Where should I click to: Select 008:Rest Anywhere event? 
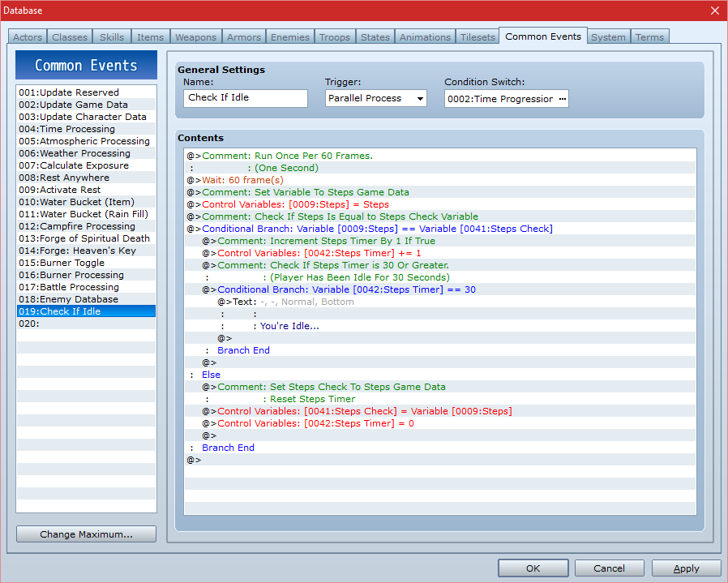coord(86,178)
